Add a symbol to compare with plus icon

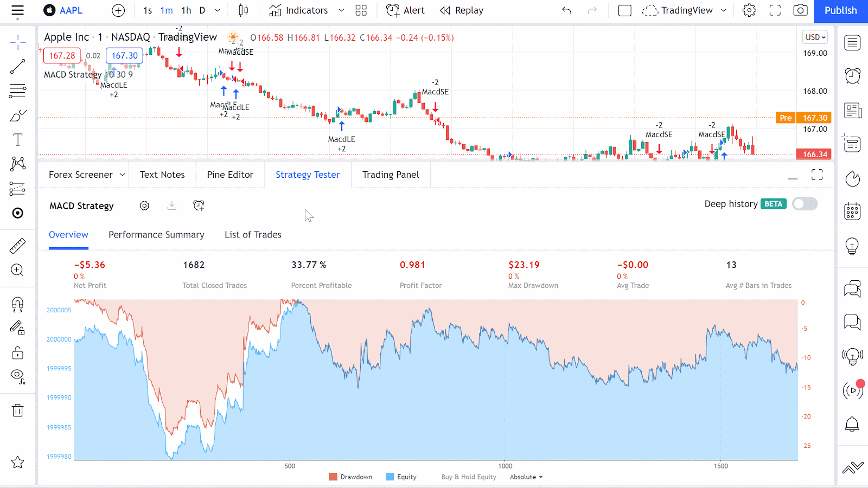pos(118,10)
